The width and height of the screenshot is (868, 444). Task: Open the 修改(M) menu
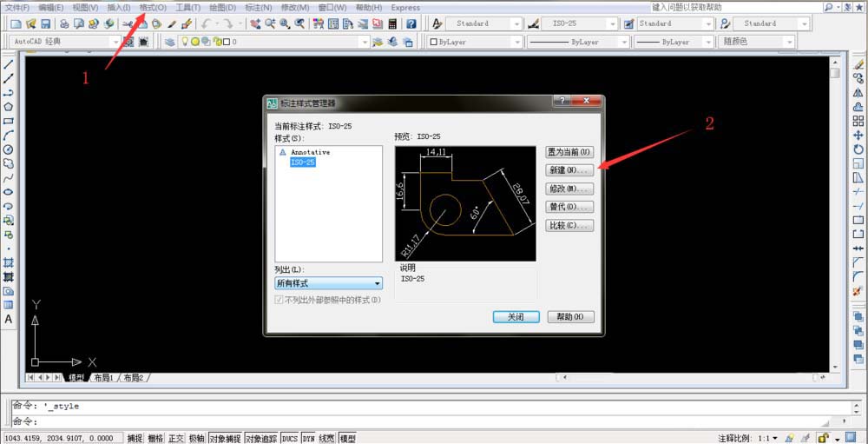coord(295,8)
